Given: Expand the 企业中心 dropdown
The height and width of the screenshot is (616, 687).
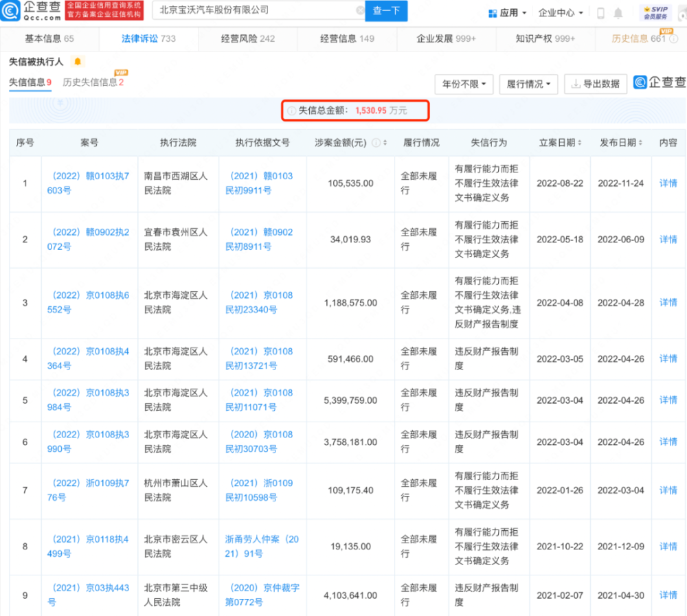Looking at the screenshot, I should pyautogui.click(x=561, y=13).
